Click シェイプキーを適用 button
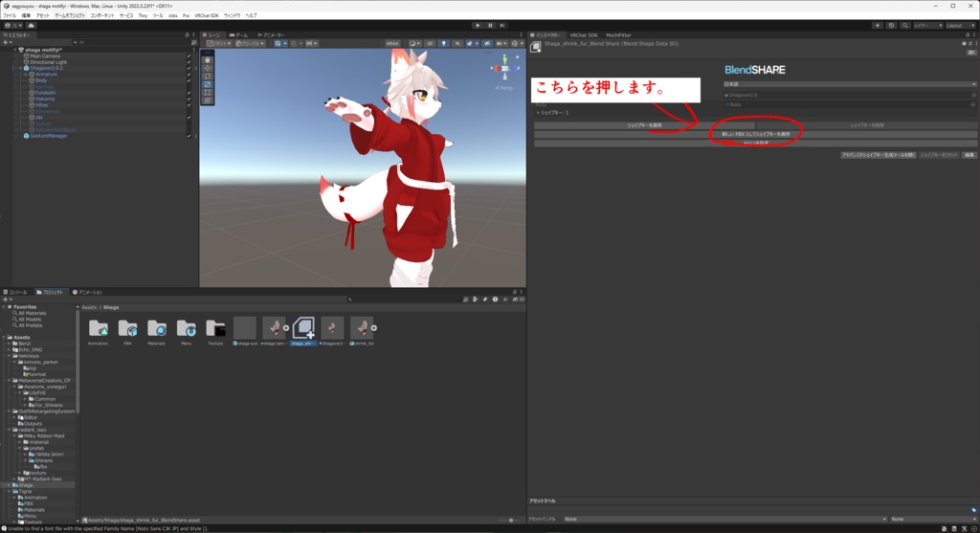 pos(644,125)
